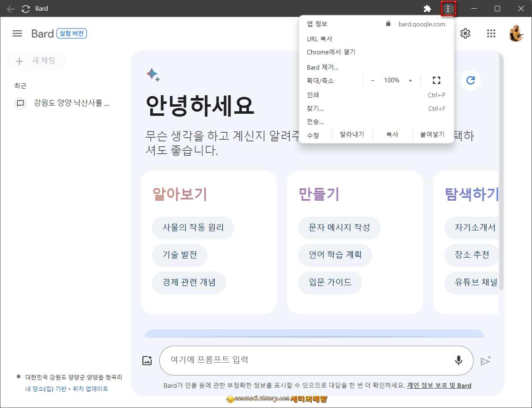
Task: Upload an image to the prompt
Action: 147,361
